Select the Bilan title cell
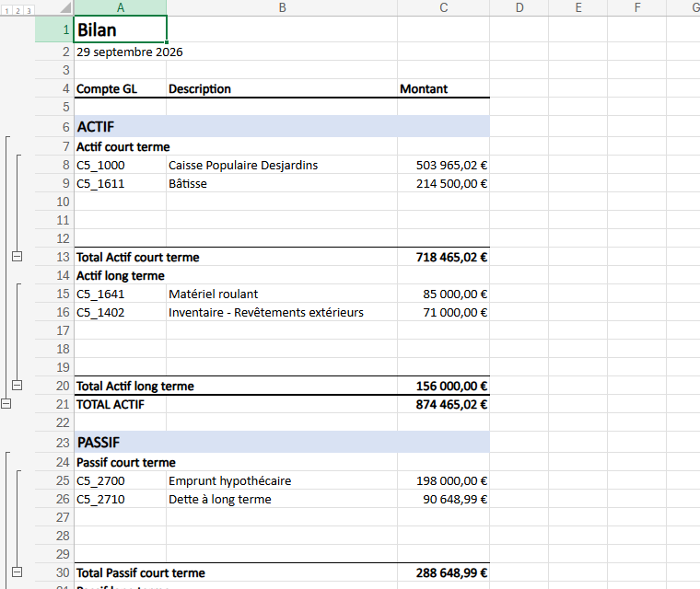This screenshot has width=700, height=589. click(x=120, y=29)
